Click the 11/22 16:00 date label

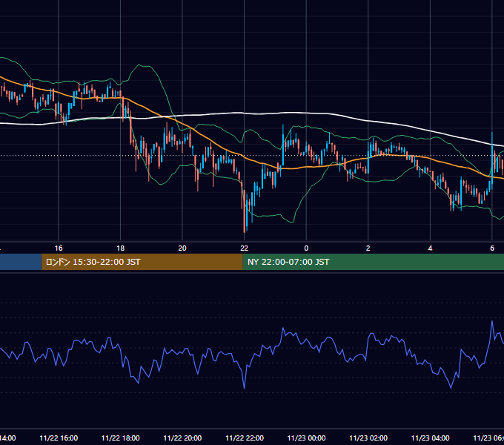click(x=59, y=438)
